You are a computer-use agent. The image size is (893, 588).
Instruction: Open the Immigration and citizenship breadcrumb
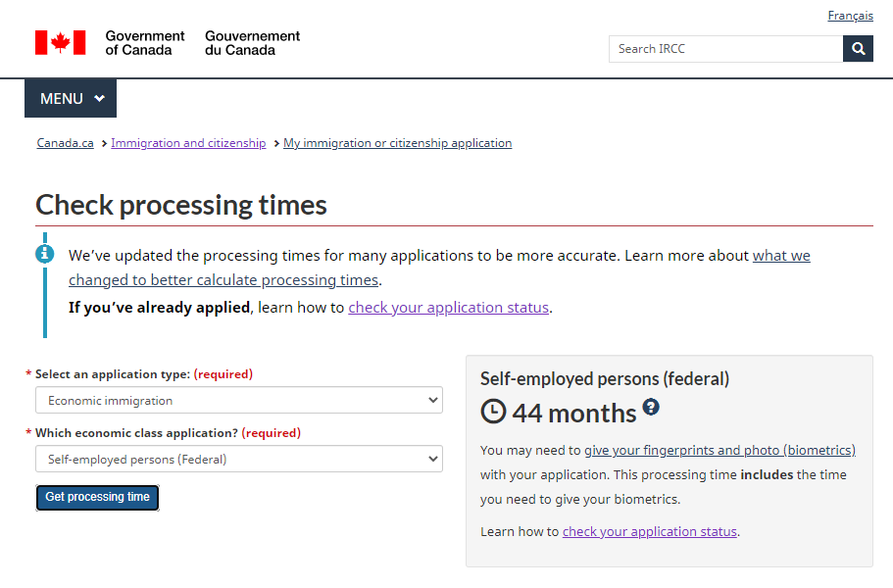(188, 143)
